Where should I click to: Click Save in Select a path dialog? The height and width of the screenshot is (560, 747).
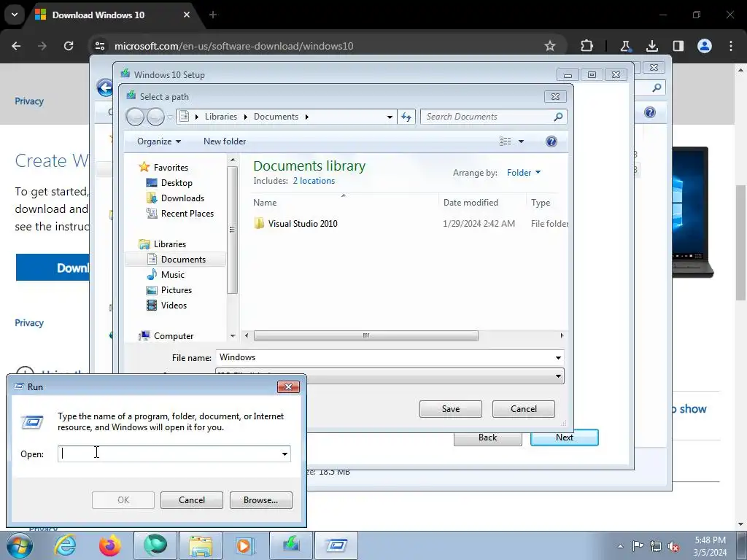tap(451, 409)
